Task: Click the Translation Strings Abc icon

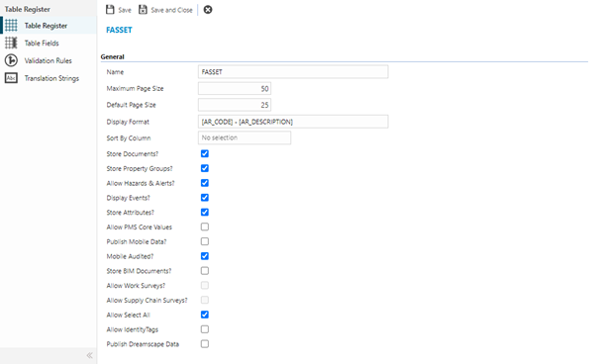Action: coord(11,78)
